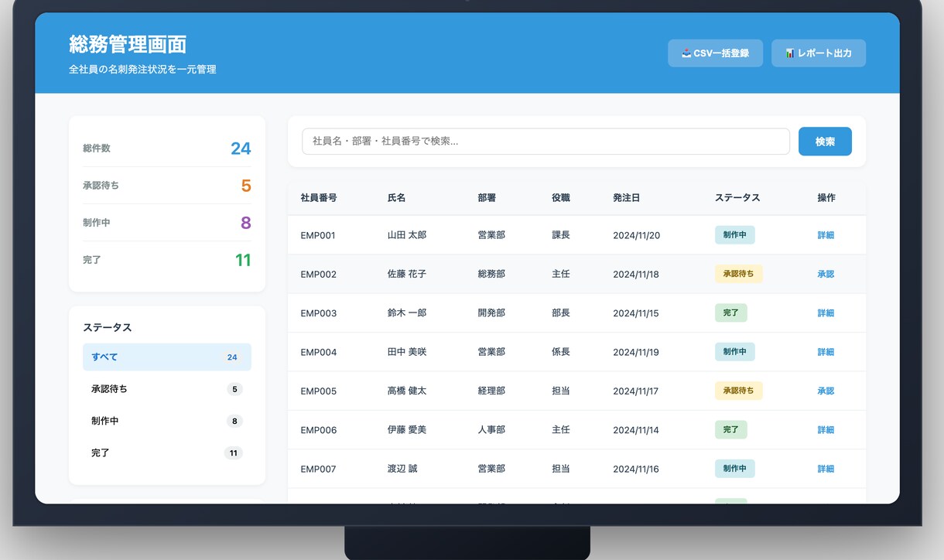
Task: Select すべて status filter
Action: [x=167, y=357]
